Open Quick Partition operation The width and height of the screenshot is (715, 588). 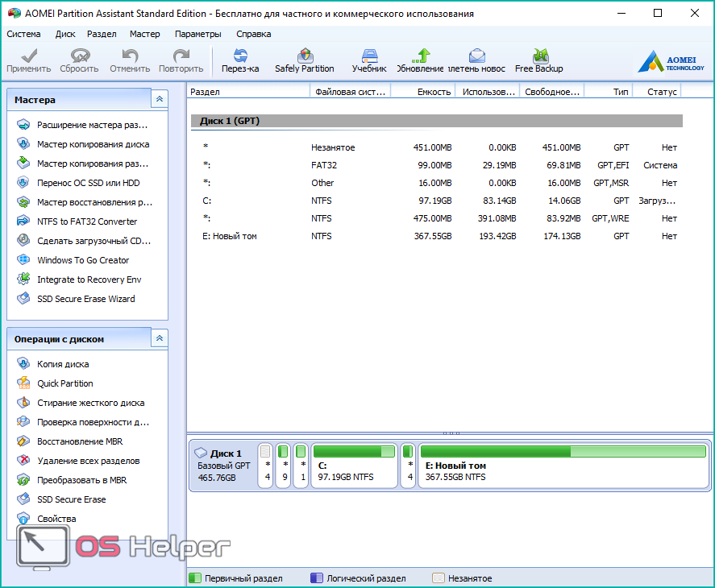64,383
